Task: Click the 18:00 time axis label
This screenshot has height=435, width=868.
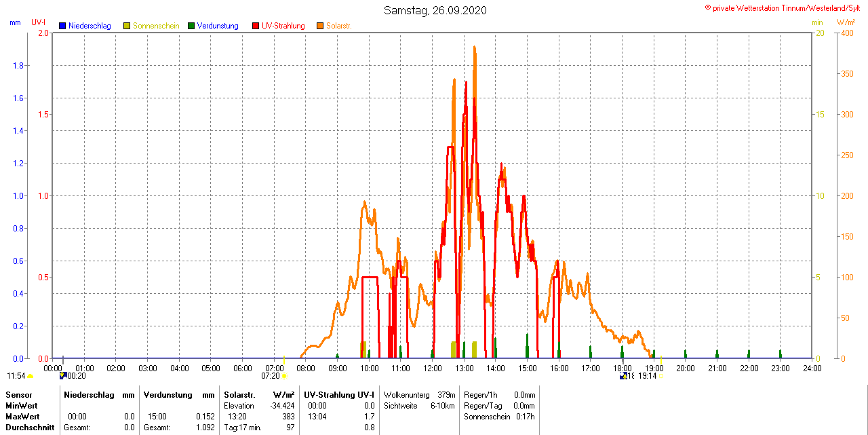Action: 622,368
